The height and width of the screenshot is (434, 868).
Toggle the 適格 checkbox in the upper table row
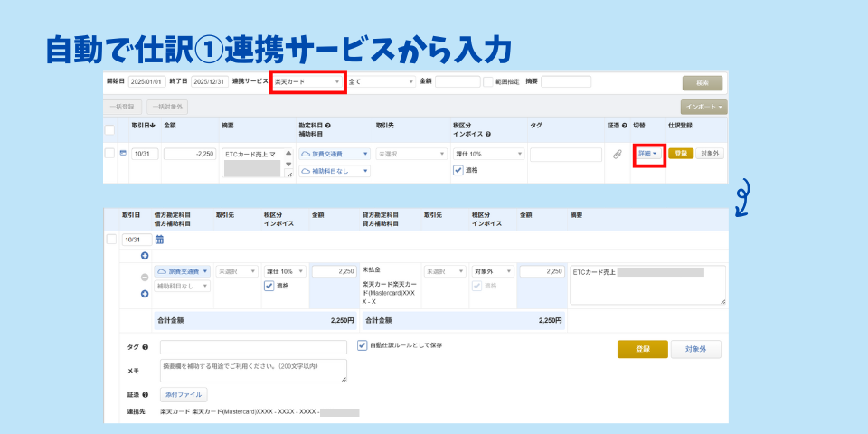click(458, 170)
